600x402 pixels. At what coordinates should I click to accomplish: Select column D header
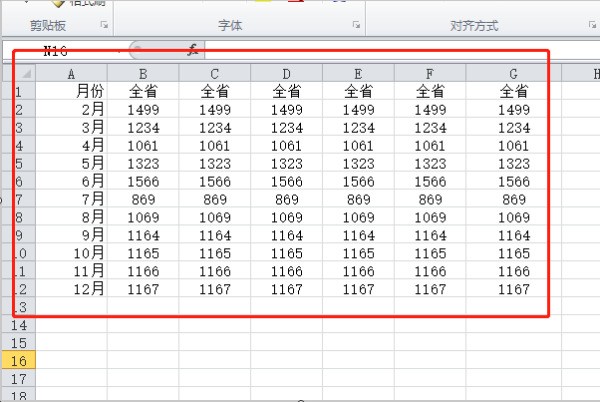pos(286,73)
